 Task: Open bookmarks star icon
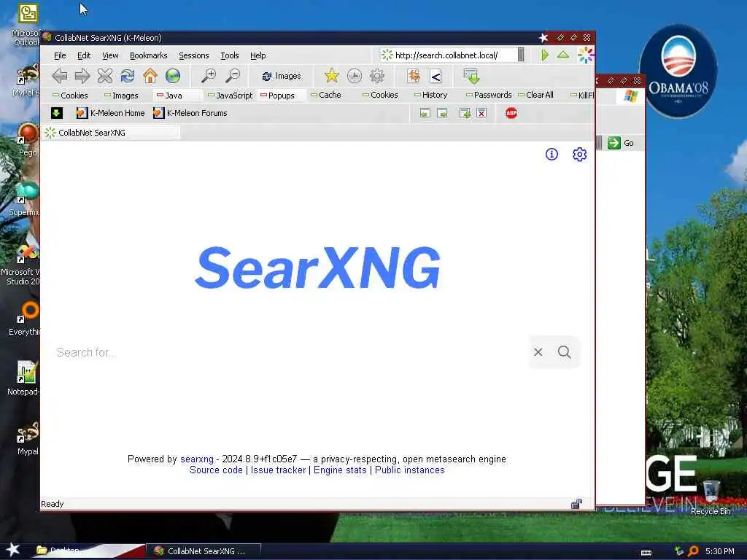(332, 76)
